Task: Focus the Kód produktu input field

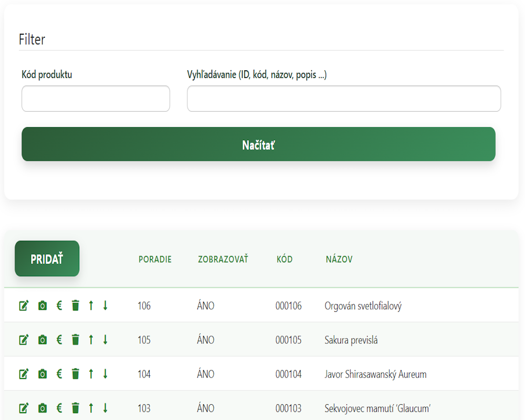Action: (x=96, y=99)
